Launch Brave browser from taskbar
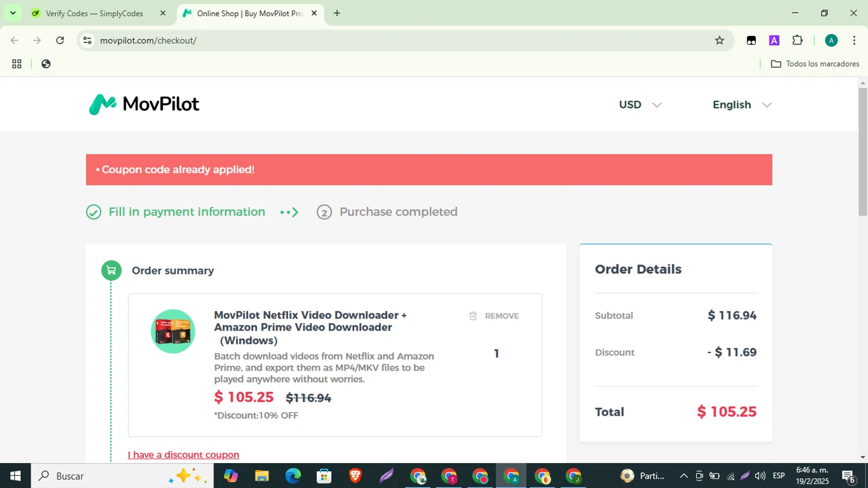 click(x=355, y=476)
